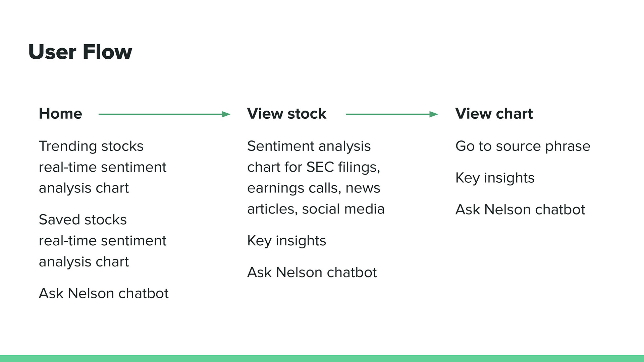
Task: Click the View stock heading
Action: (x=287, y=114)
